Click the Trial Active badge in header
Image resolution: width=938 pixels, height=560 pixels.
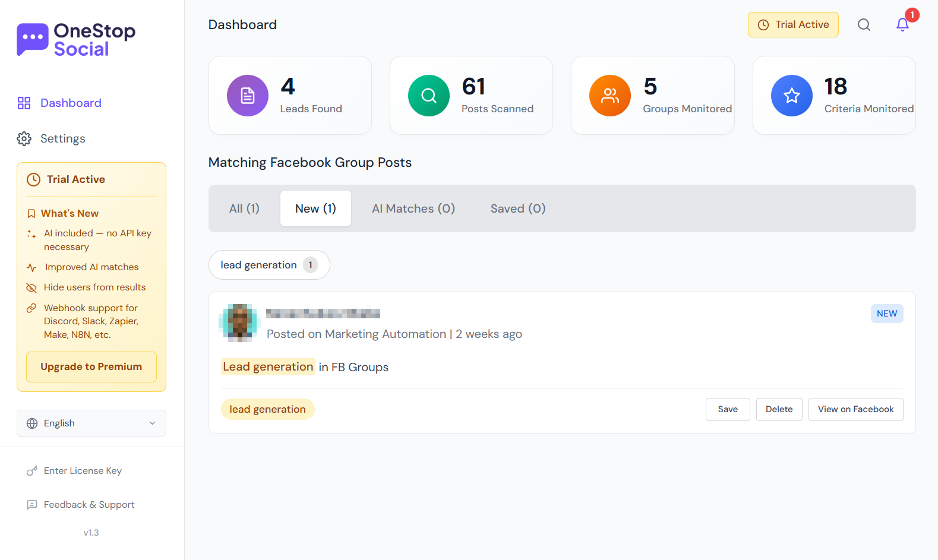793,25
